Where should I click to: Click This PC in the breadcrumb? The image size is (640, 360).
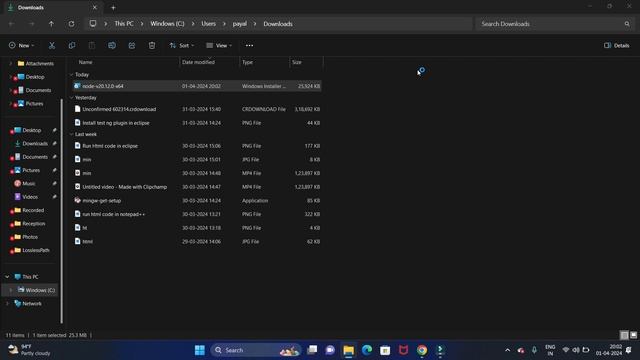coord(124,24)
